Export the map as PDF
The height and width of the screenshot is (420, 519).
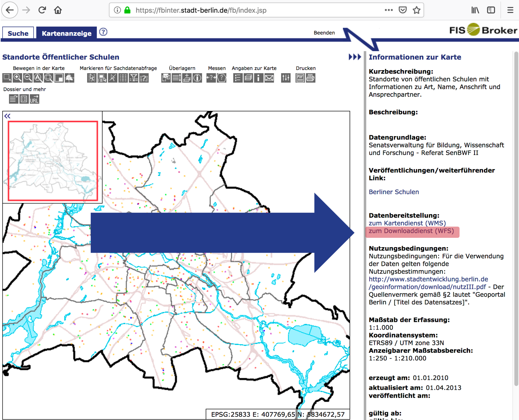(300, 78)
